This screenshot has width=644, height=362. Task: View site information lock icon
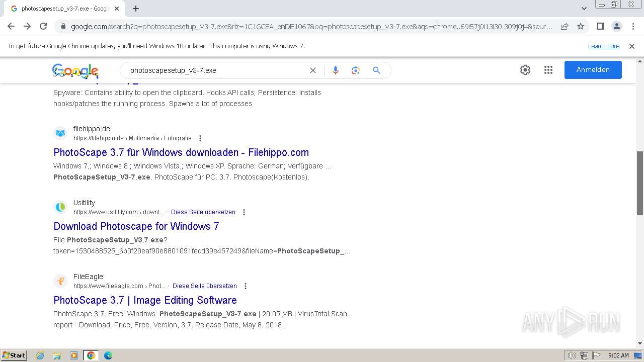pyautogui.click(x=63, y=27)
